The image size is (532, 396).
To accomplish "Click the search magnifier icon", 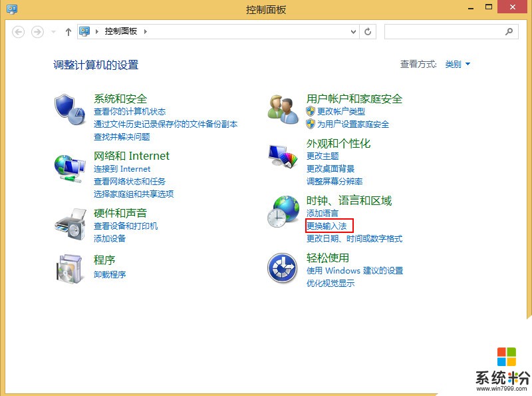I will coord(509,31).
